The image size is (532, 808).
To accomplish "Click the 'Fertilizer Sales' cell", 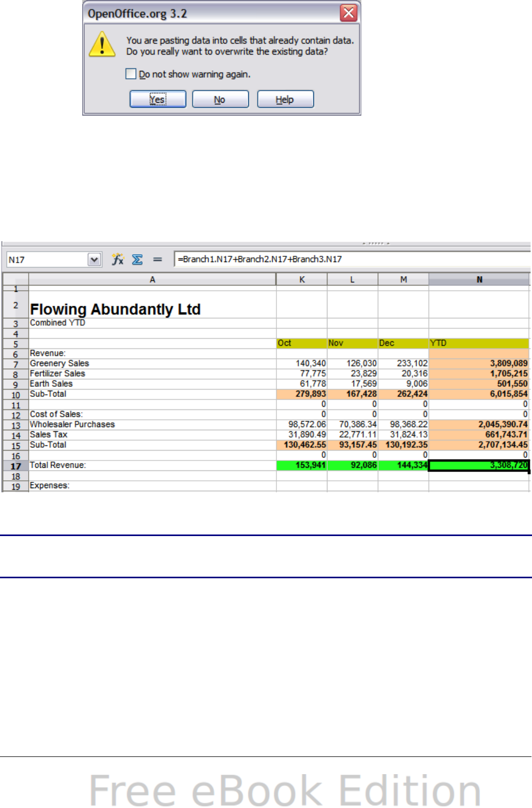I will 152,374.
